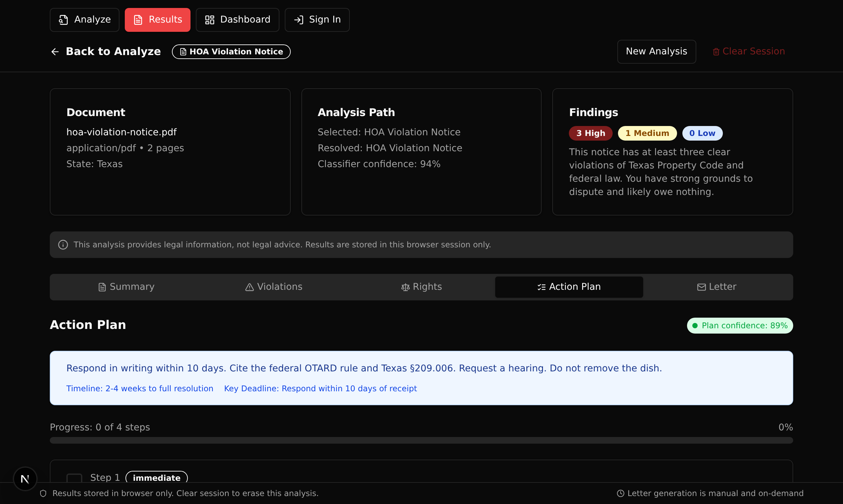Switch to the Violations tab
The image size is (843, 504).
pos(273,287)
